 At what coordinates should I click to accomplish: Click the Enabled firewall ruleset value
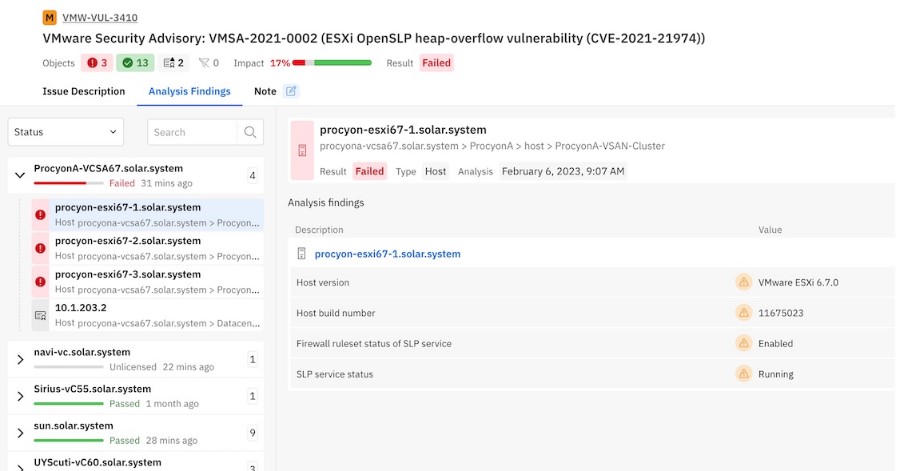point(775,343)
